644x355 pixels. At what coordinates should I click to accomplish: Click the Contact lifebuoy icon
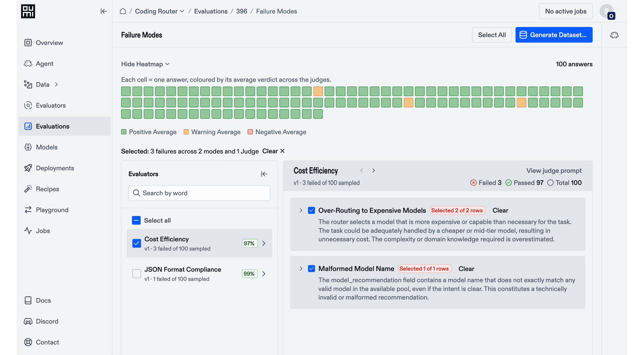[28, 342]
